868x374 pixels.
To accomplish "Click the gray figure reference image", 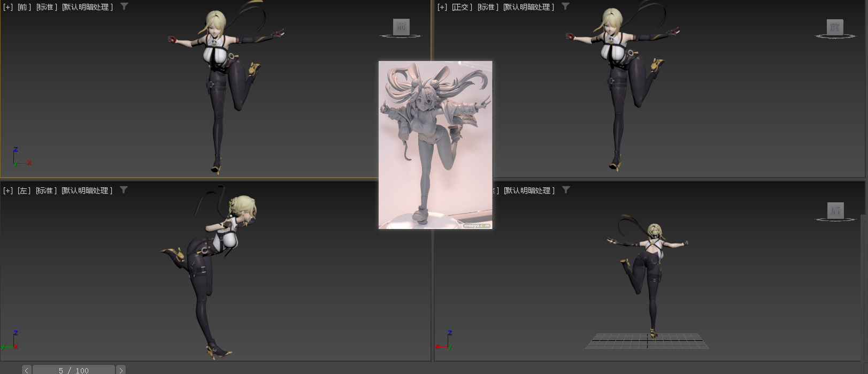I will coord(435,144).
